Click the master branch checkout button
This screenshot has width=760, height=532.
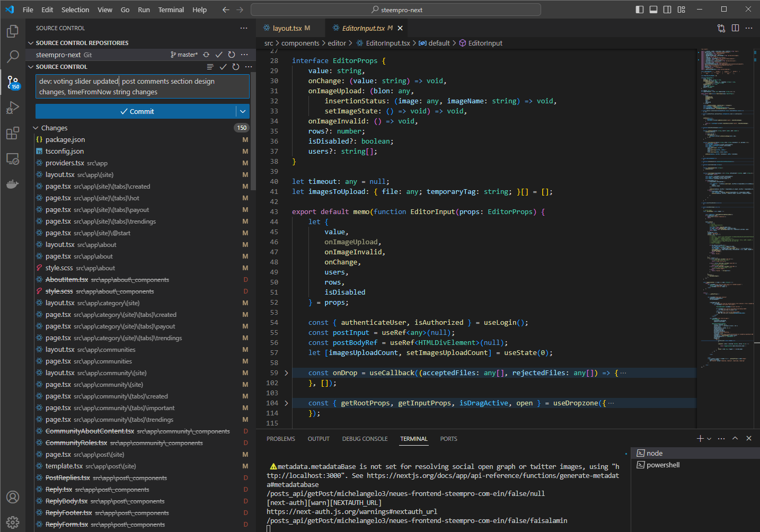pyautogui.click(x=184, y=55)
